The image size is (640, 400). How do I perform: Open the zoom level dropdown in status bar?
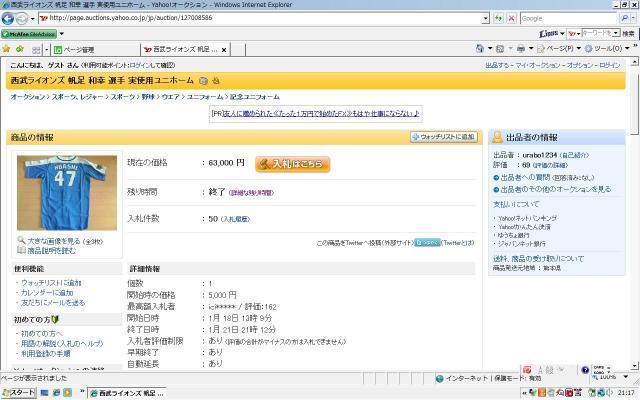point(626,377)
